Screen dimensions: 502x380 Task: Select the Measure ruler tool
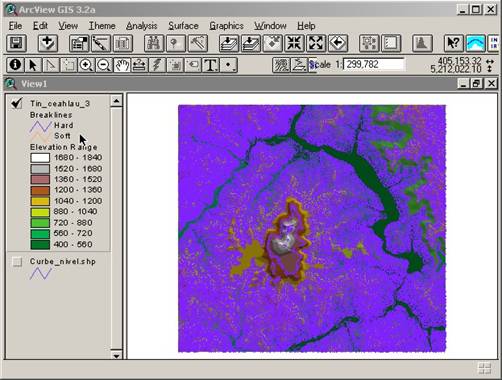[139, 65]
